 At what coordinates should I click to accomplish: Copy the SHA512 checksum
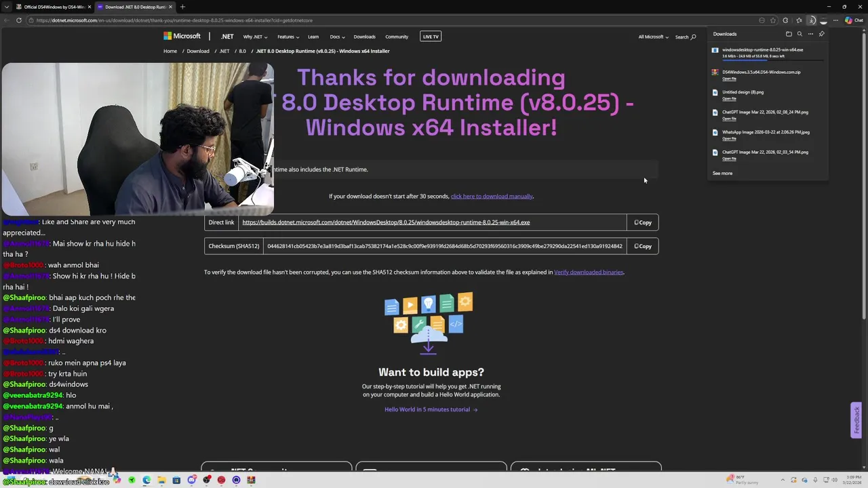(x=643, y=246)
